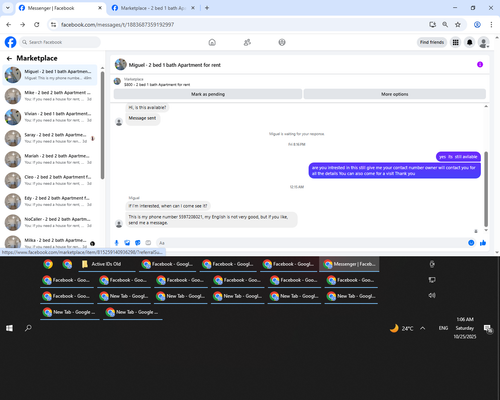Image resolution: width=500 pixels, height=400 pixels.
Task: Open the Home icon in top navigation
Action: [212, 42]
